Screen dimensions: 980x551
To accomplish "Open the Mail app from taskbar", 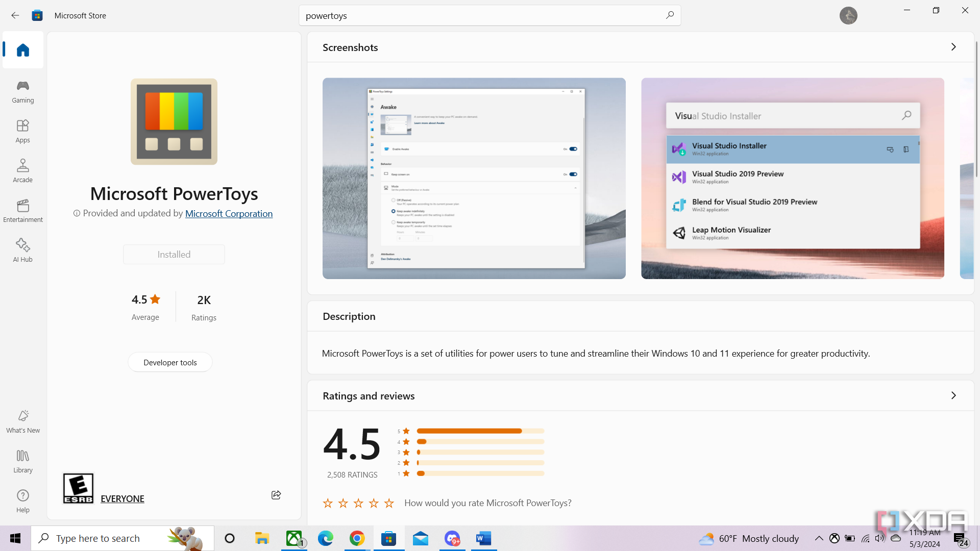I will pos(421,538).
